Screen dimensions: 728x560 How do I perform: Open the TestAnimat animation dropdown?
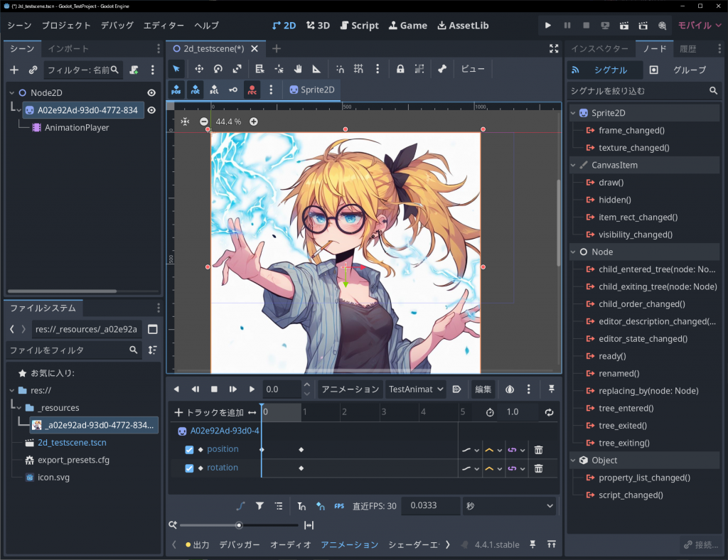[x=415, y=389]
